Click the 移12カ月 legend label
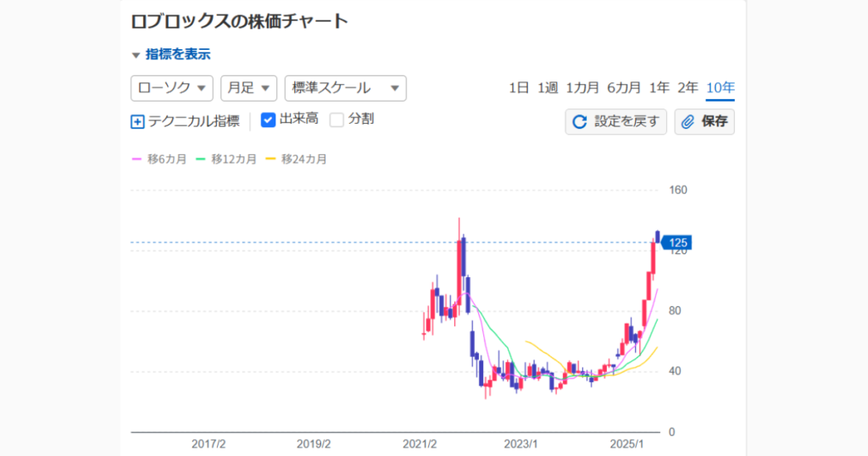 click(234, 159)
